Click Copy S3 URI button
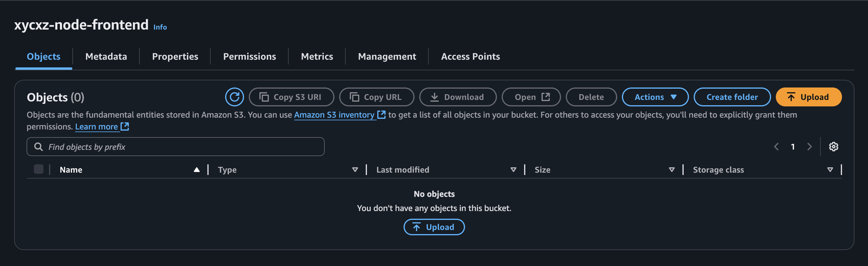Screen dimensions: 868x266 coord(291,97)
